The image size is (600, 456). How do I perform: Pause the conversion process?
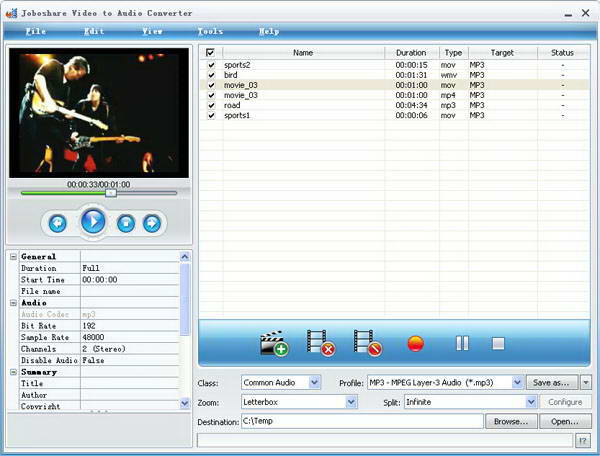coord(462,343)
